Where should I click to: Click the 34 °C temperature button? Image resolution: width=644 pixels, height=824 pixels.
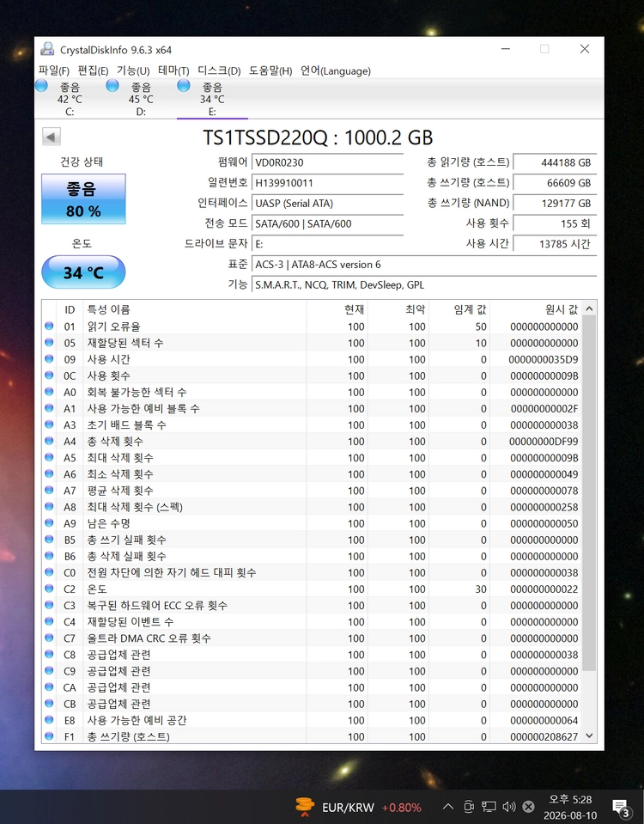point(83,272)
